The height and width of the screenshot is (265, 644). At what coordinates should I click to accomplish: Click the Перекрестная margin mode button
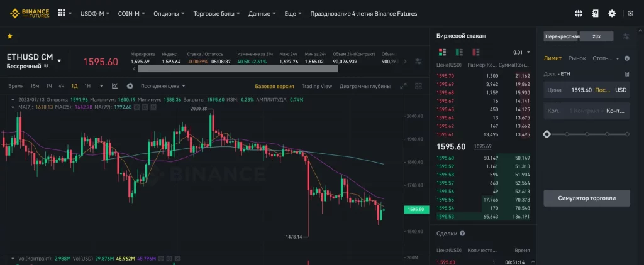tap(562, 36)
